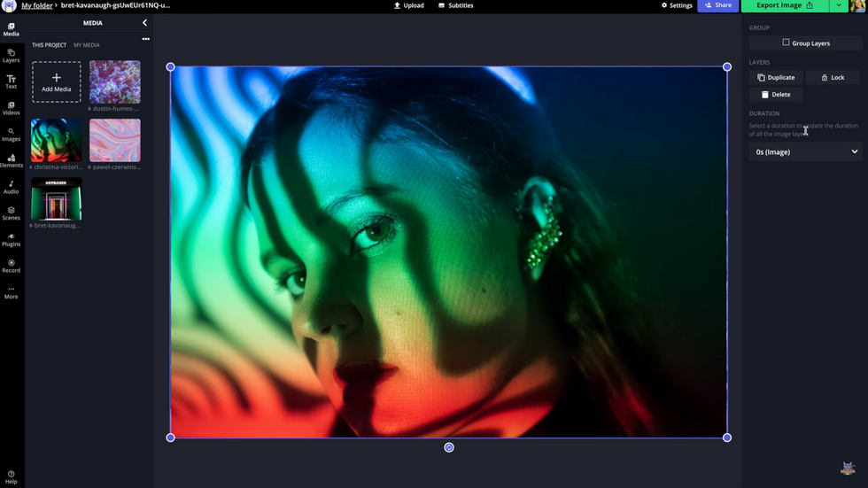Switch to the My Media tab
Screen dimensions: 868x488
click(x=87, y=45)
